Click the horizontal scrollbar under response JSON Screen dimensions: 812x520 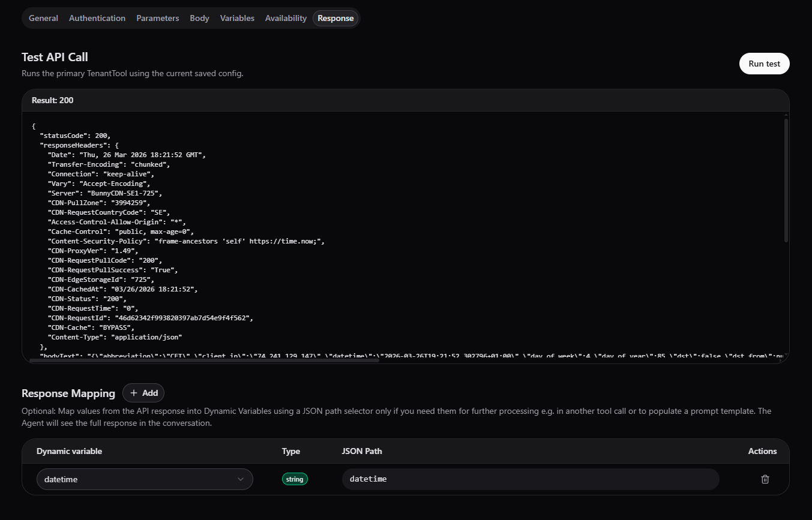click(204, 360)
